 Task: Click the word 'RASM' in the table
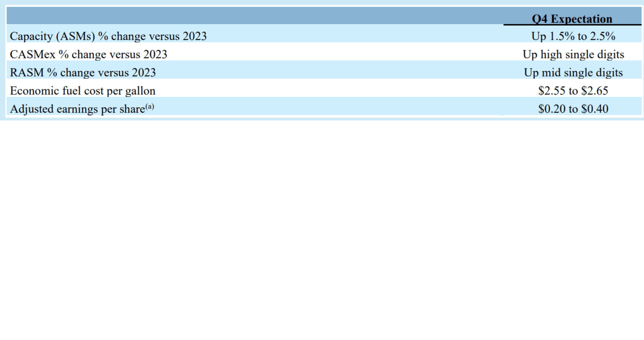27,73
